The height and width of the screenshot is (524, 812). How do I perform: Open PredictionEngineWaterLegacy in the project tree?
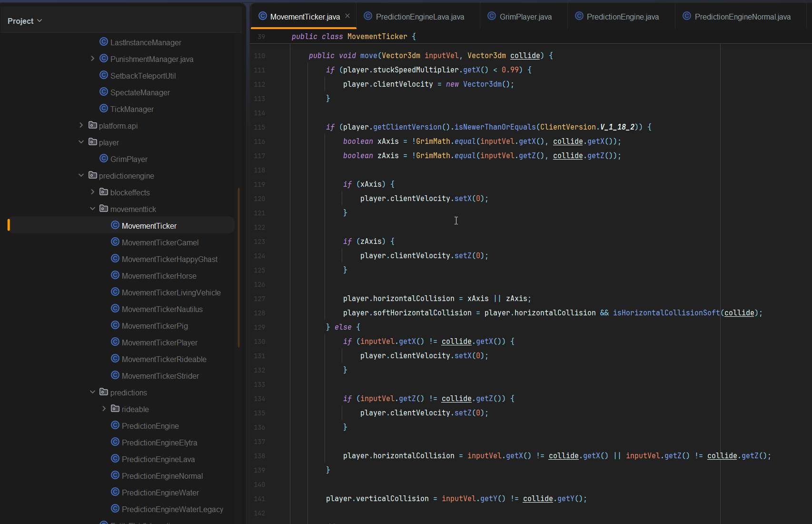[172, 509]
